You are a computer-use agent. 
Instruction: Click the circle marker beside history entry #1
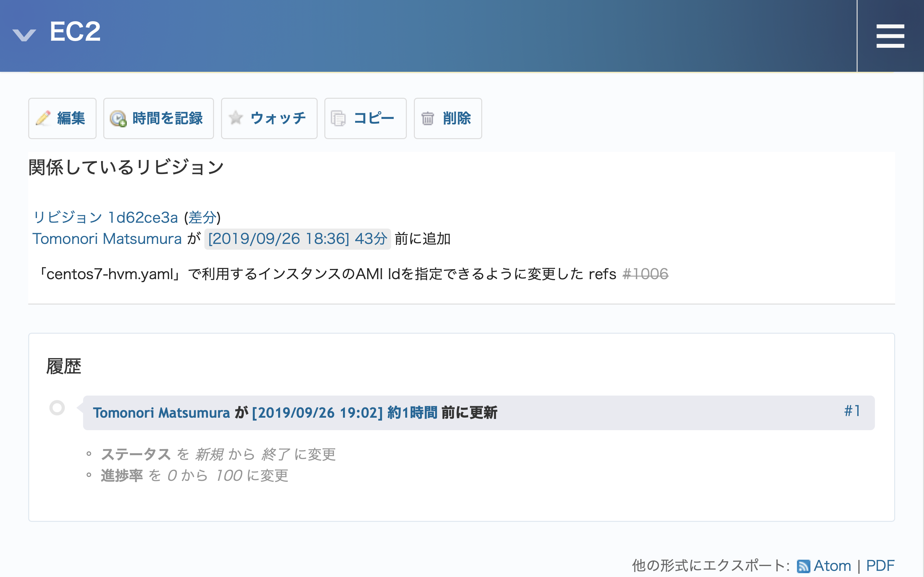pyautogui.click(x=58, y=407)
